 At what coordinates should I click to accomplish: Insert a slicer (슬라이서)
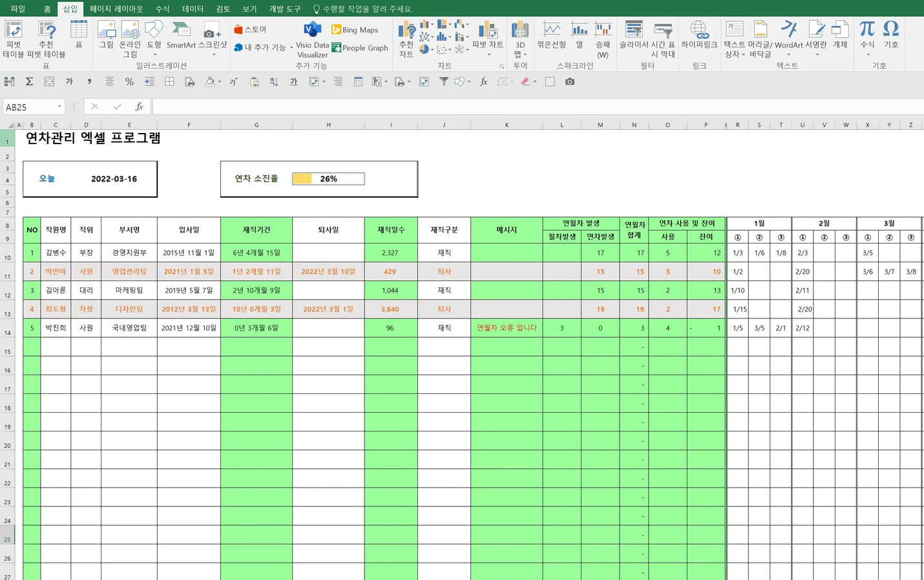(x=634, y=34)
